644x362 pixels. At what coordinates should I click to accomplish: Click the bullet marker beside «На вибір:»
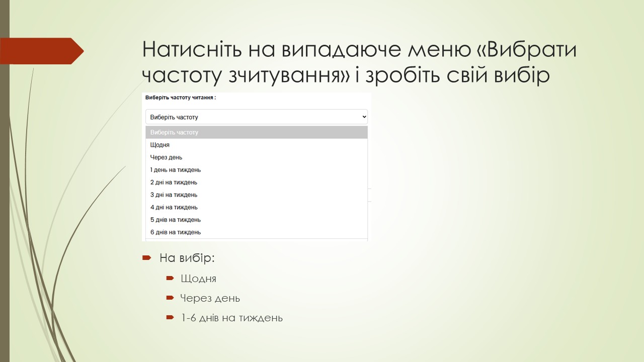pos(146,258)
